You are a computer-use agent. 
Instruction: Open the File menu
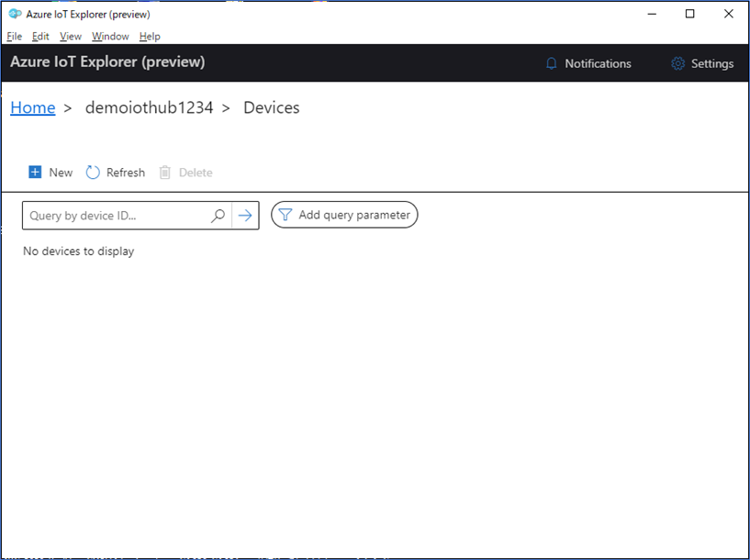[x=14, y=36]
